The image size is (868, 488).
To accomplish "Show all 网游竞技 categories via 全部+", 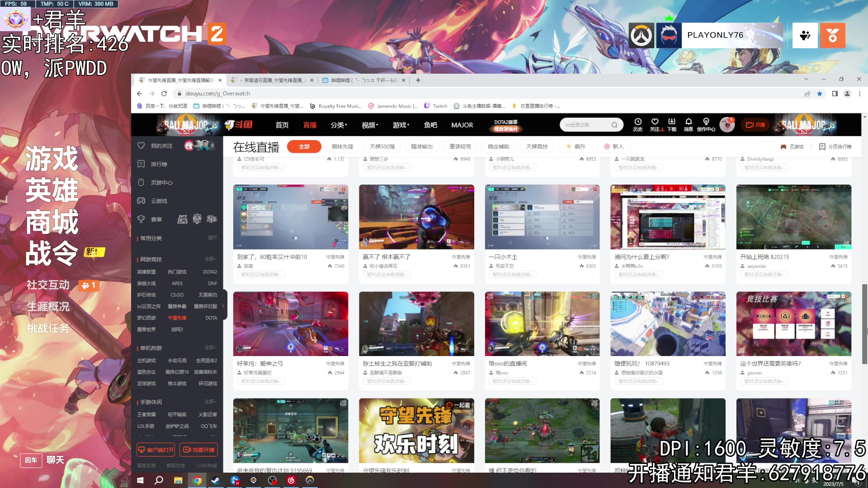I will (x=211, y=259).
